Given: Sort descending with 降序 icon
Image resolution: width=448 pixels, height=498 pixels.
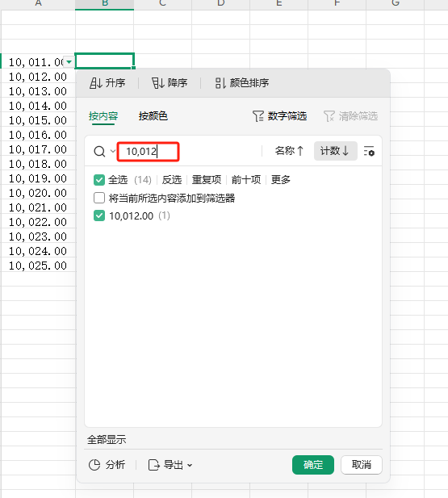Looking at the screenshot, I should 158,83.
